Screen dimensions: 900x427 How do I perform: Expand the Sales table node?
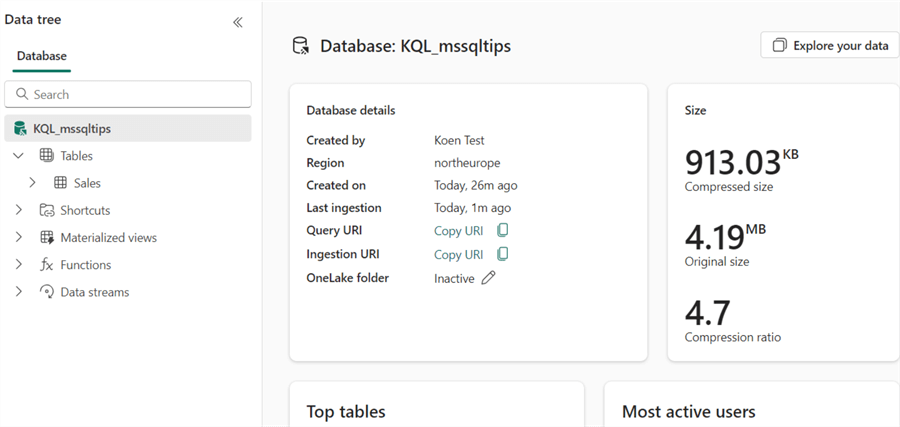[32, 183]
